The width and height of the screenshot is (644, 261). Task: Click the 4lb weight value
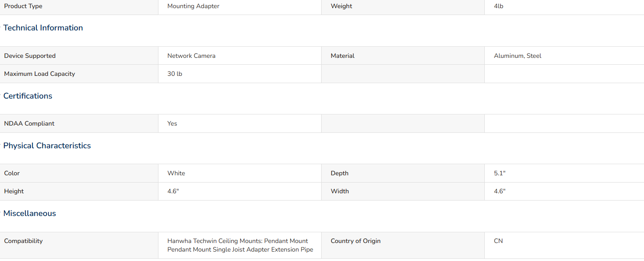pyautogui.click(x=498, y=6)
